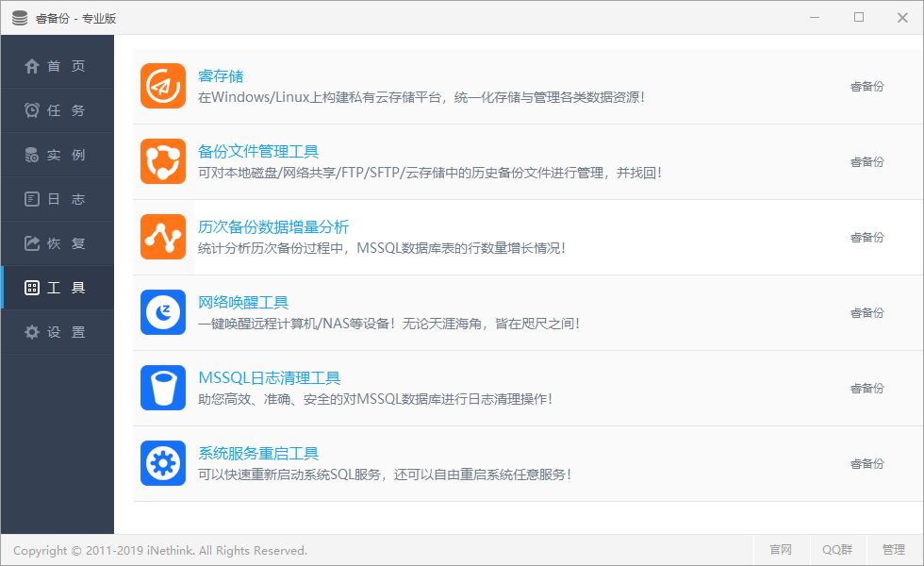Open the 恢复 restore section
The image size is (924, 566).
(x=58, y=243)
